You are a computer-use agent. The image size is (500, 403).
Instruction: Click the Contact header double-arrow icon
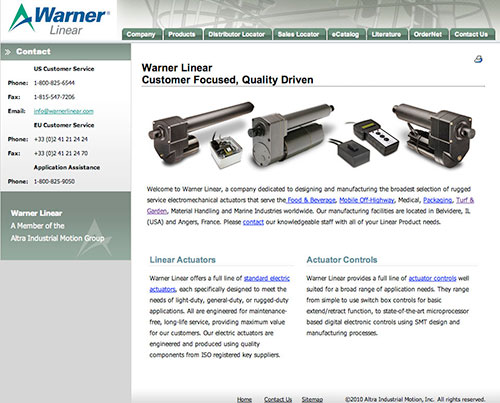click(8, 52)
